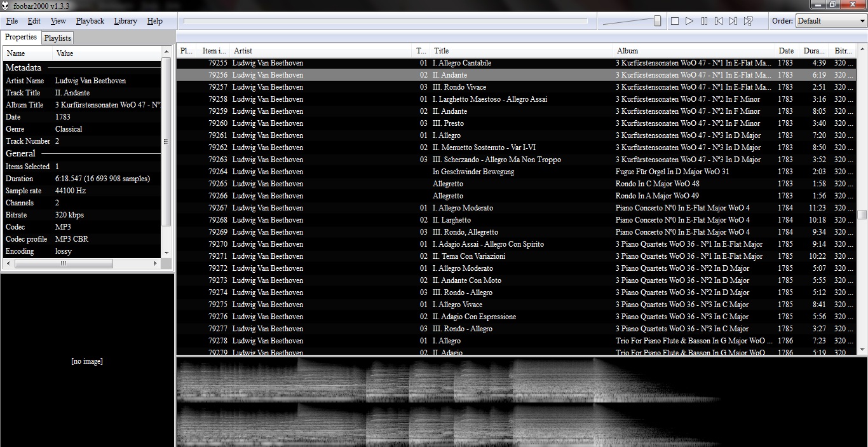Click the foobar2000 alien logo in title bar
The height and width of the screenshot is (447, 868).
point(6,5)
